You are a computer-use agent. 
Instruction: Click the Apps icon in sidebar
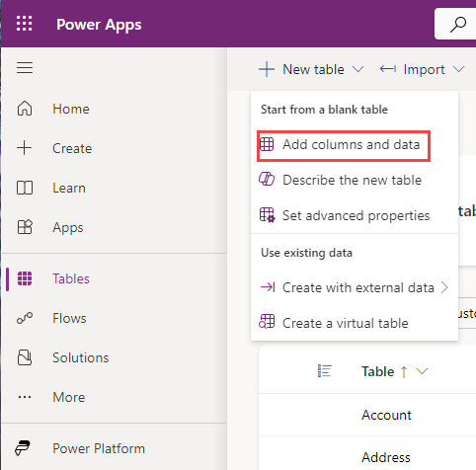(x=25, y=227)
